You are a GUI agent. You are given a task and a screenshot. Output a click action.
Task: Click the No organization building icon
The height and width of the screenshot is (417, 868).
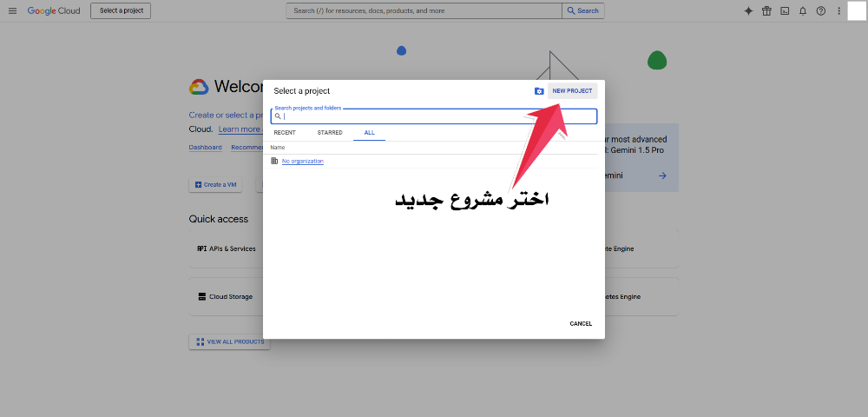tap(274, 161)
